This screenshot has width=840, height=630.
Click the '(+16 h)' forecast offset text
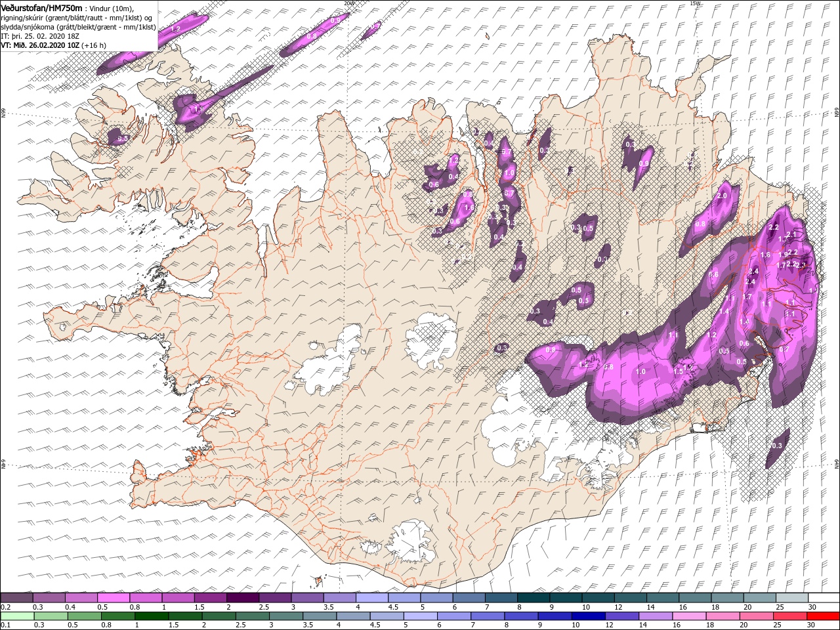pos(95,45)
